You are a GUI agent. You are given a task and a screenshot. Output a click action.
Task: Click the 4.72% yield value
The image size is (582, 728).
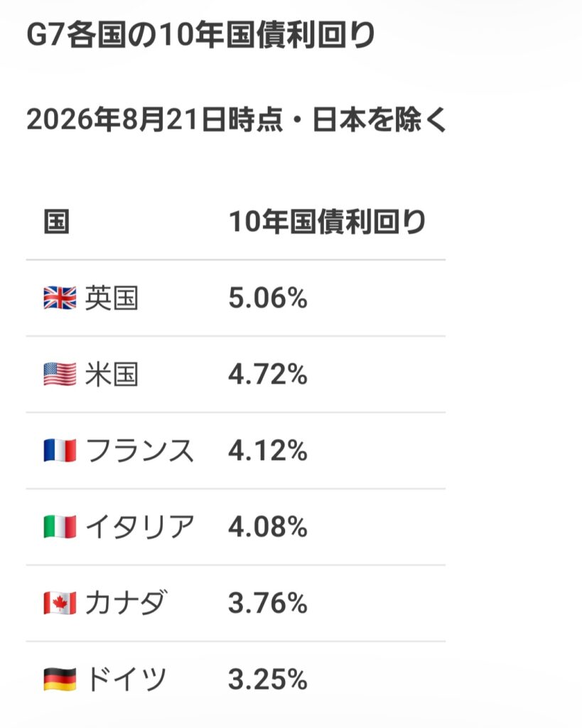pyautogui.click(x=268, y=374)
